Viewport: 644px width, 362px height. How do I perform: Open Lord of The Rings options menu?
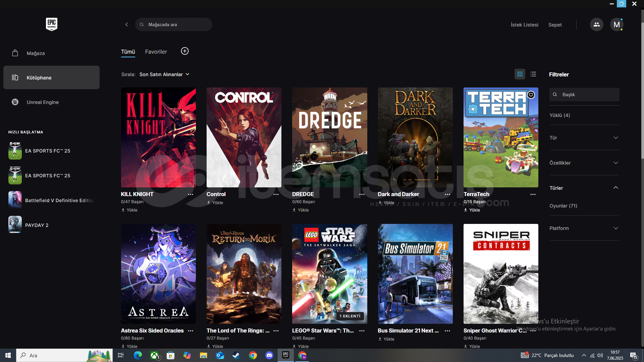[x=276, y=331]
